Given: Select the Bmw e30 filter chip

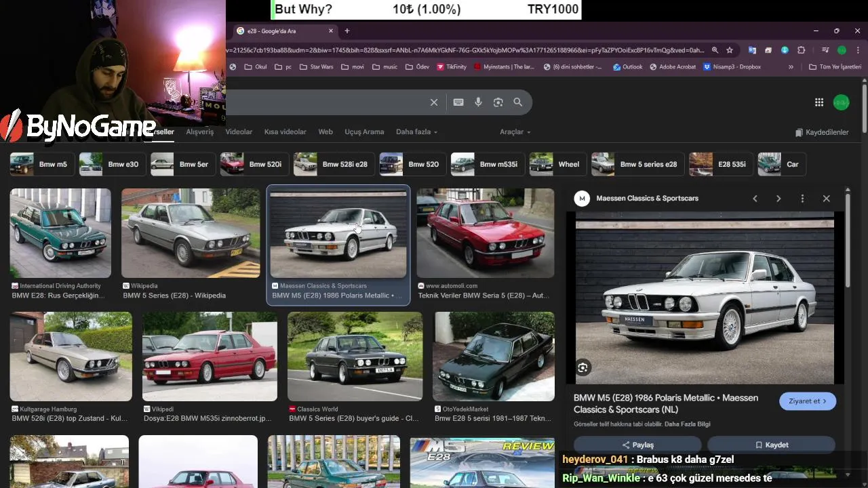Looking at the screenshot, I should point(112,164).
